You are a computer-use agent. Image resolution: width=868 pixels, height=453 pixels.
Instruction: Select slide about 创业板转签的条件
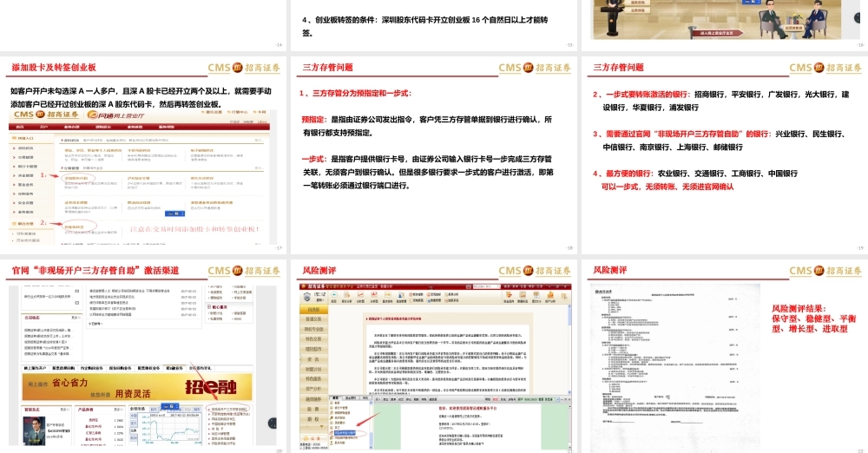click(433, 25)
